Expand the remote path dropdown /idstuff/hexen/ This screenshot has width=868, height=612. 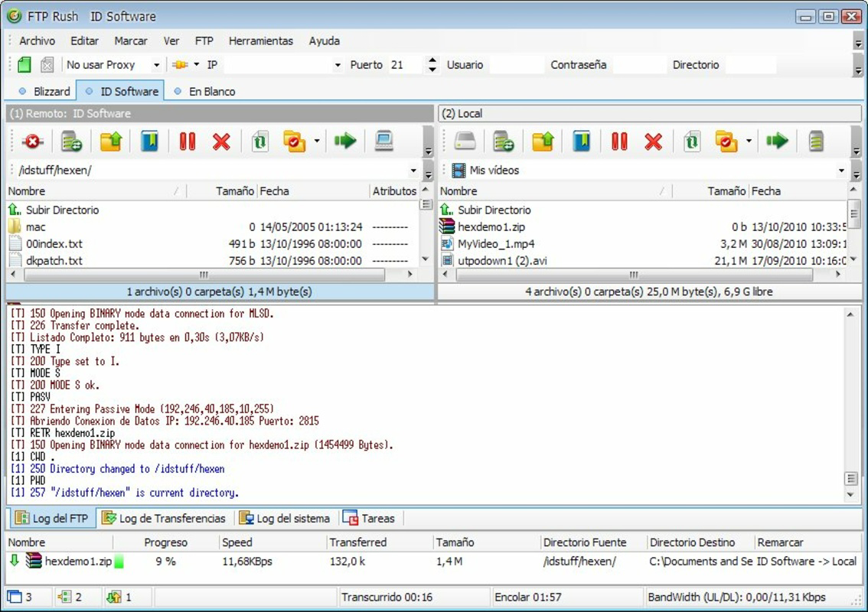pyautogui.click(x=414, y=170)
